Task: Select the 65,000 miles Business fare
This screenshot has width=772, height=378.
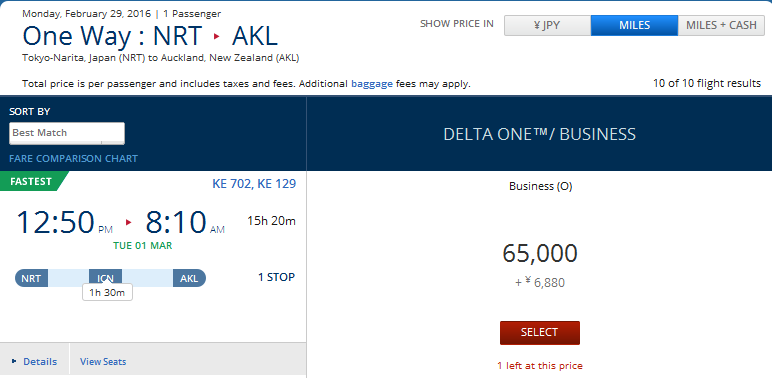Action: coord(540,333)
